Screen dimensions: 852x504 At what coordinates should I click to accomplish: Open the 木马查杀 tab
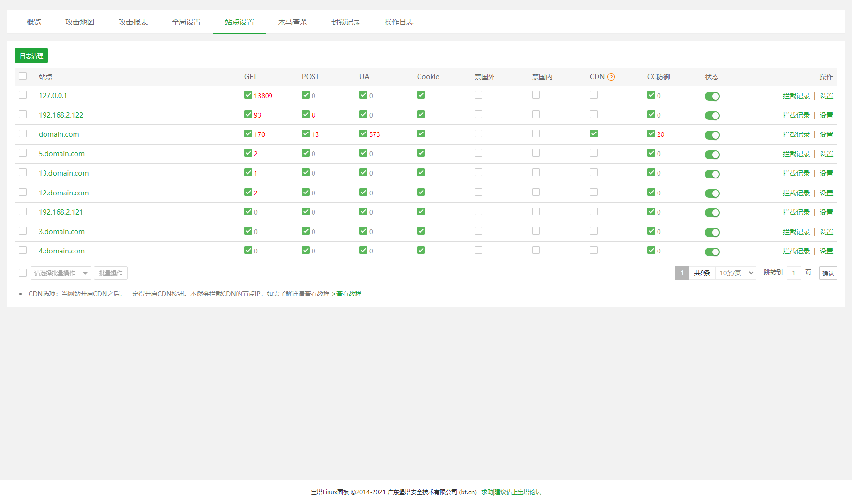[x=293, y=22]
